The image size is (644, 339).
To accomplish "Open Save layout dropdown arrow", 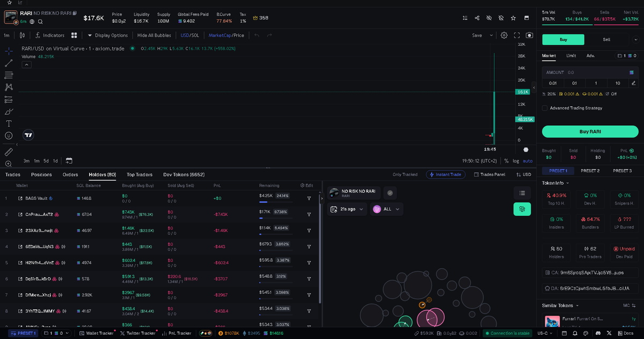I will coord(492,35).
